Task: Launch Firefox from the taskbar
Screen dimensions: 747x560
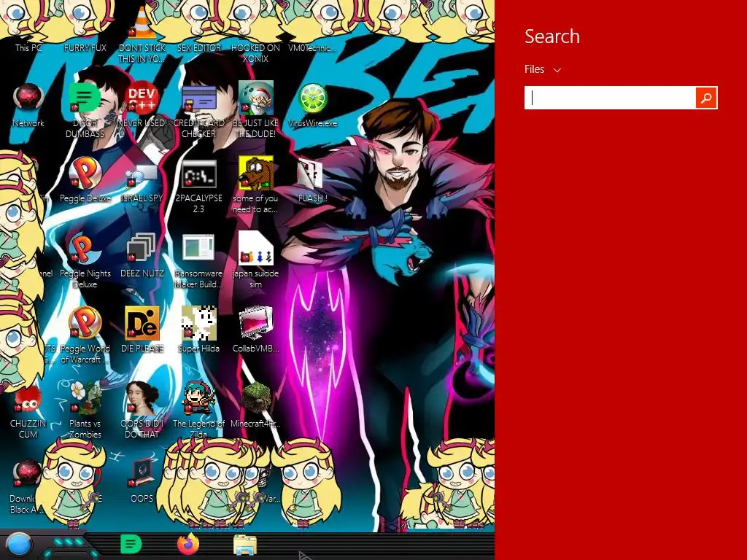Action: tap(188, 544)
